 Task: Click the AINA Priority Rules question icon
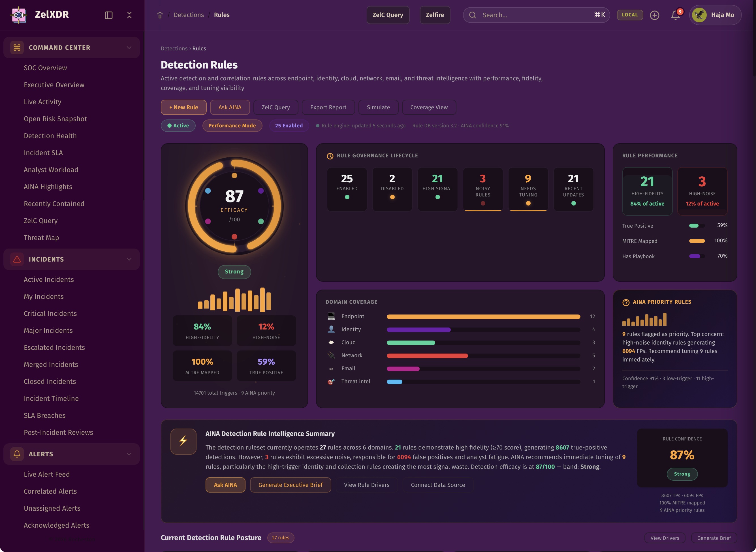coord(626,302)
